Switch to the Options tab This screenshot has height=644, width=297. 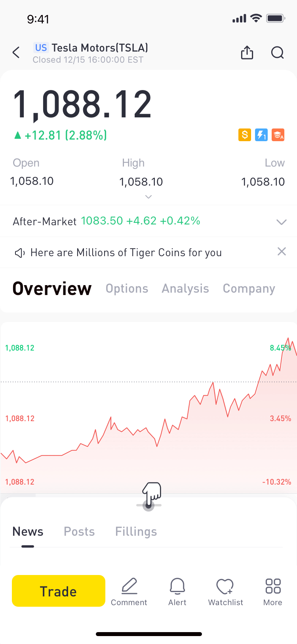(127, 289)
